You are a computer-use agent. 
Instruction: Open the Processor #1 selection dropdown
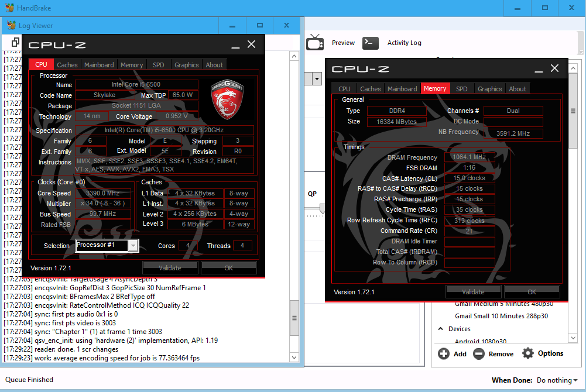[x=107, y=246]
